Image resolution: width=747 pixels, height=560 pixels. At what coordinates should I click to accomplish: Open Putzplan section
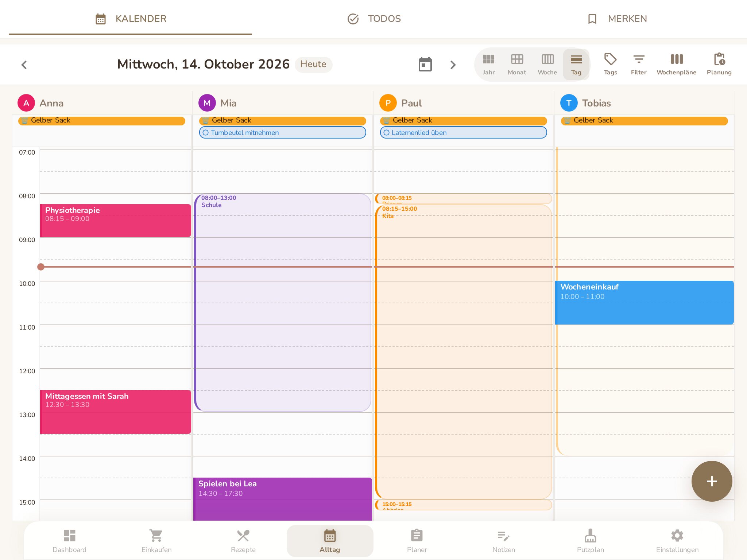pos(591,541)
